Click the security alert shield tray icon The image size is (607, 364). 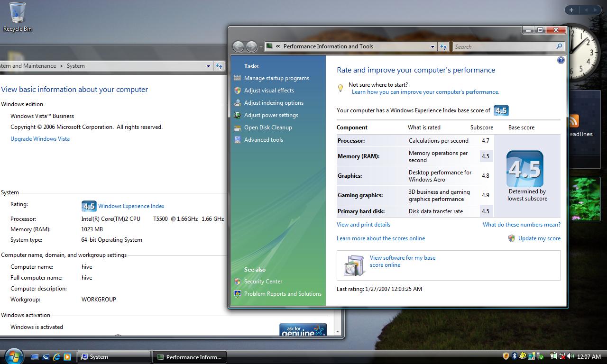pyautogui.click(x=506, y=356)
